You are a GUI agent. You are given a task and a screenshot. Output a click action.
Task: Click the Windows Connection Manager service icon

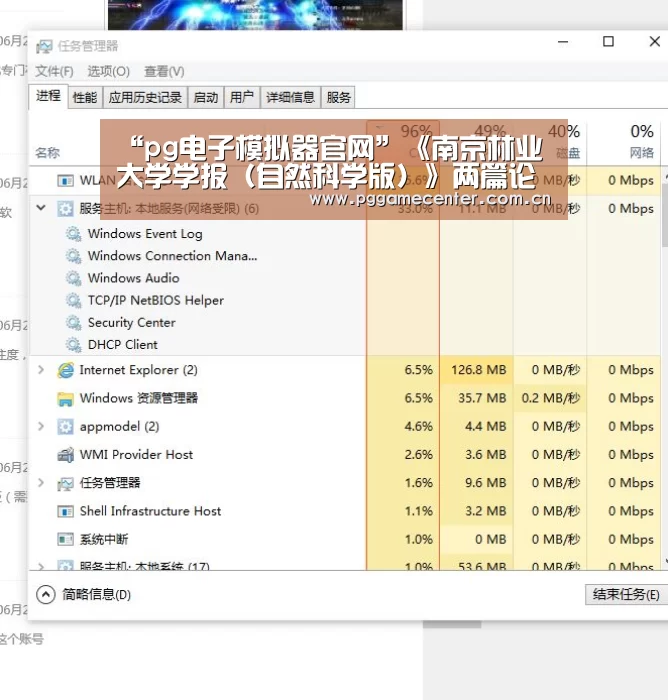tap(73, 256)
